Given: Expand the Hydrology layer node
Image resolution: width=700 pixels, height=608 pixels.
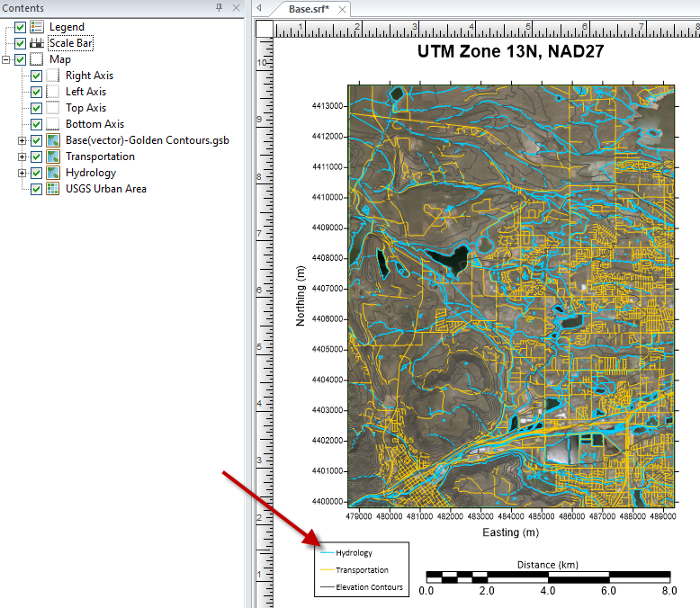Looking at the screenshot, I should click(22, 173).
